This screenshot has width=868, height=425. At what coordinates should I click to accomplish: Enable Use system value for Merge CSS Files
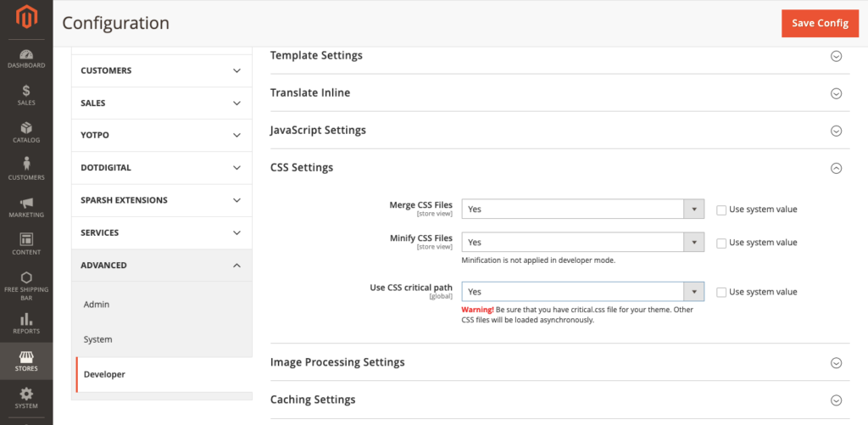pos(721,210)
